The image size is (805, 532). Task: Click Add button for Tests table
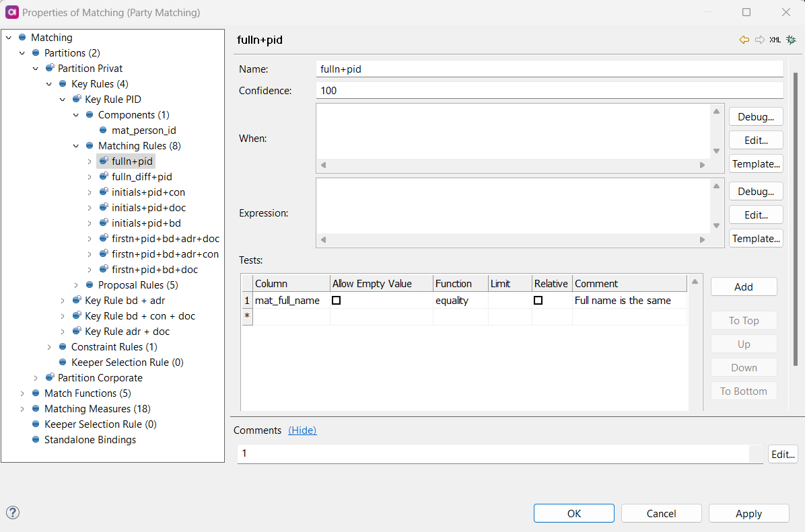click(x=743, y=287)
